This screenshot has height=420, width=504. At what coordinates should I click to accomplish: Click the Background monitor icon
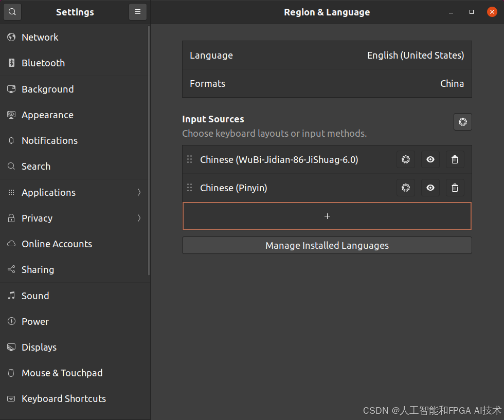[x=11, y=89]
